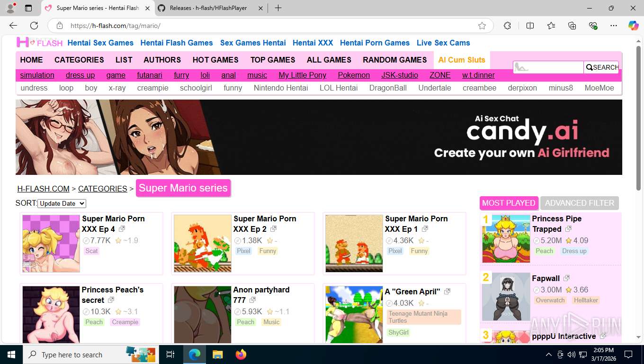Open the Pokemon tag link
Image resolution: width=644 pixels, height=364 pixels.
click(x=354, y=75)
